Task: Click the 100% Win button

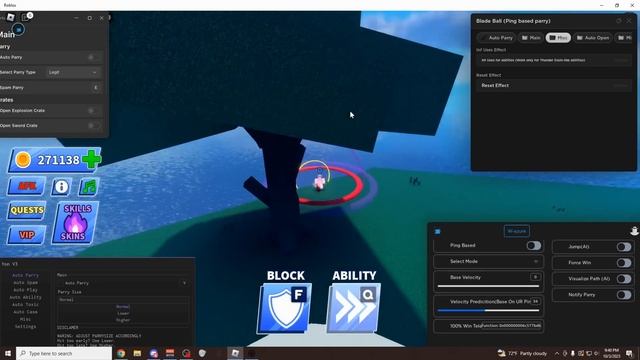Action: [x=488, y=326]
